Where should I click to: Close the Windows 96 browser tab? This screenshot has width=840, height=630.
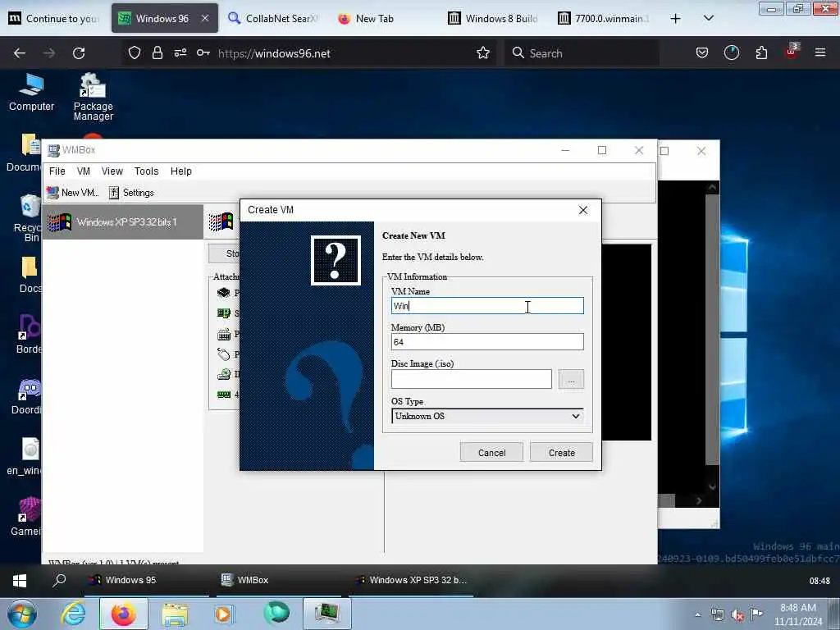[x=205, y=18]
